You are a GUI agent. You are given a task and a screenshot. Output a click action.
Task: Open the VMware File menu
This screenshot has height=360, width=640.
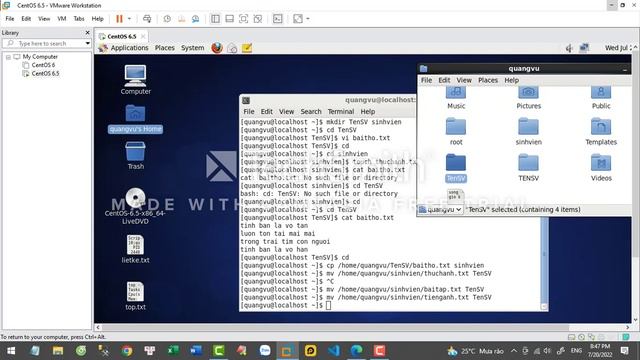pyautogui.click(x=10, y=19)
